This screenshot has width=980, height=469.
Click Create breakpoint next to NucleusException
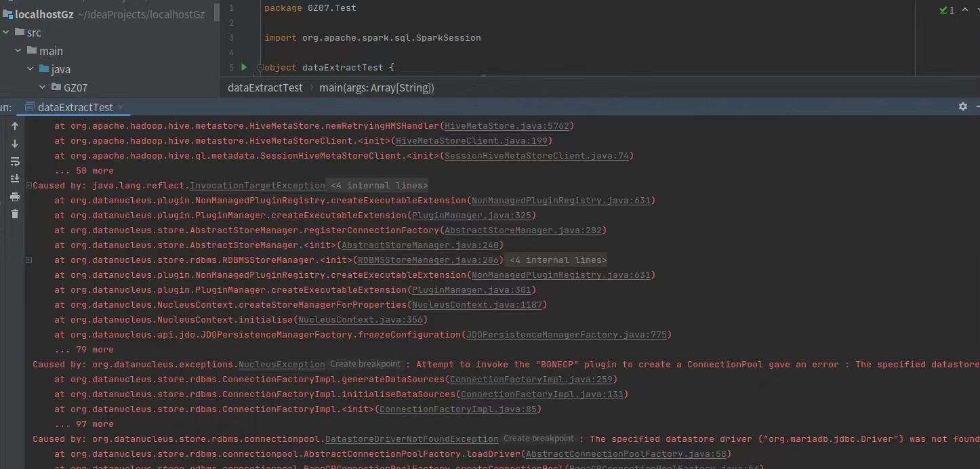point(365,364)
